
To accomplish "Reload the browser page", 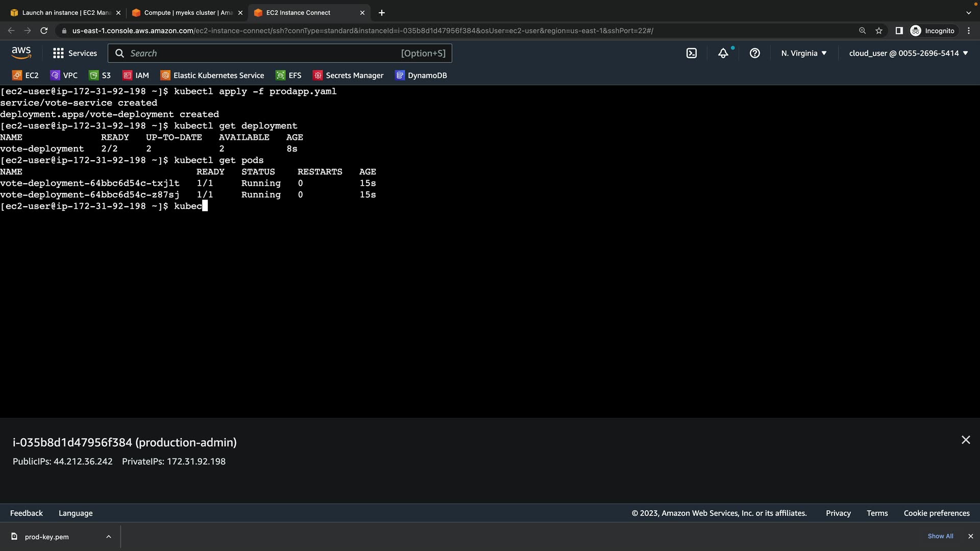I will [44, 31].
